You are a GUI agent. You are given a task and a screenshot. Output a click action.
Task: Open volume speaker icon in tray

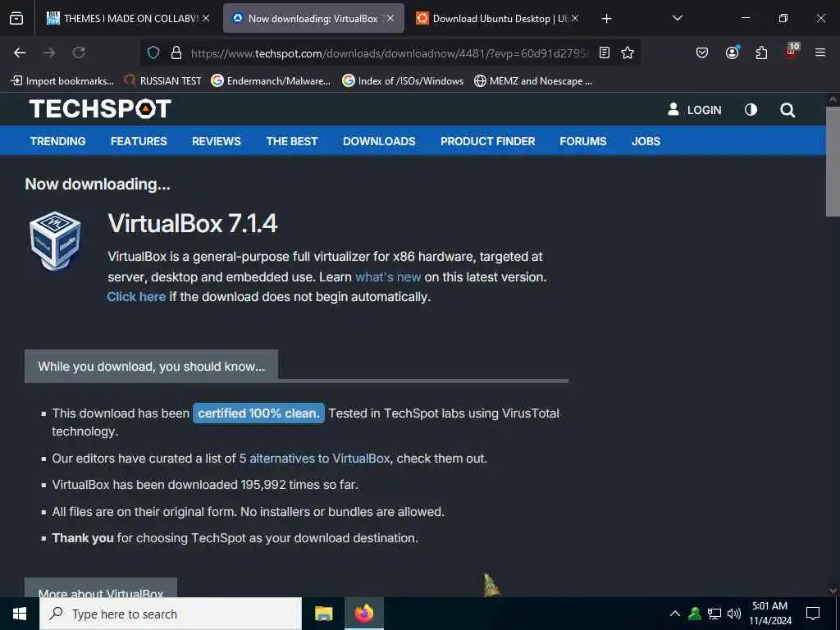pyautogui.click(x=734, y=614)
